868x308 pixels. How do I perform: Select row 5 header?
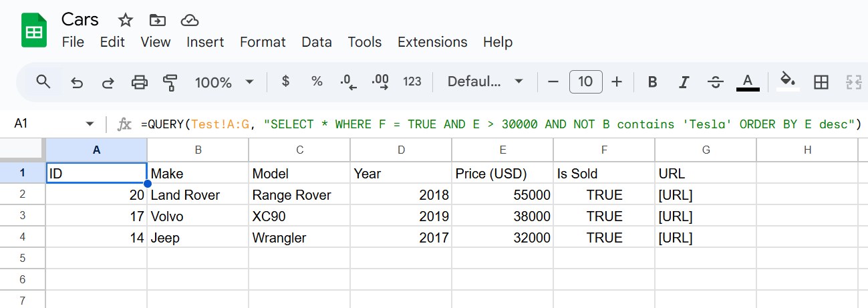click(23, 258)
